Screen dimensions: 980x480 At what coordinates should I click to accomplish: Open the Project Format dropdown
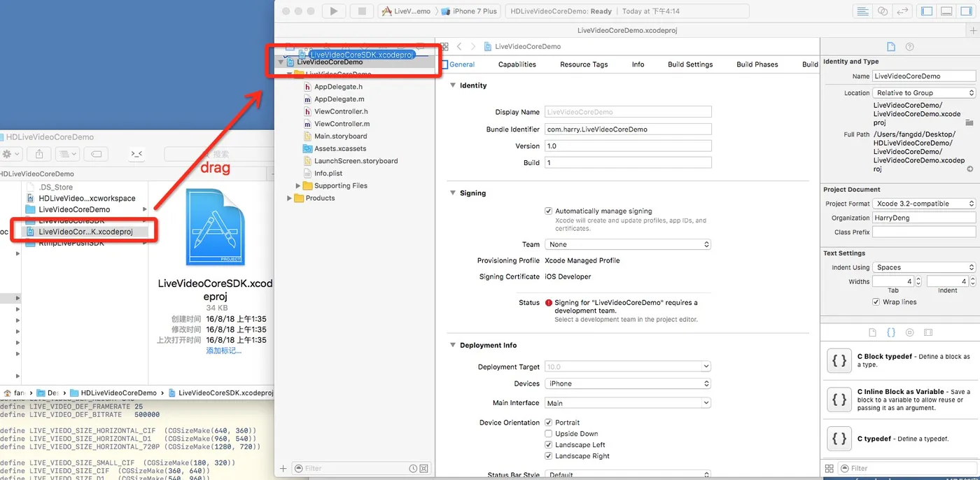click(x=924, y=204)
